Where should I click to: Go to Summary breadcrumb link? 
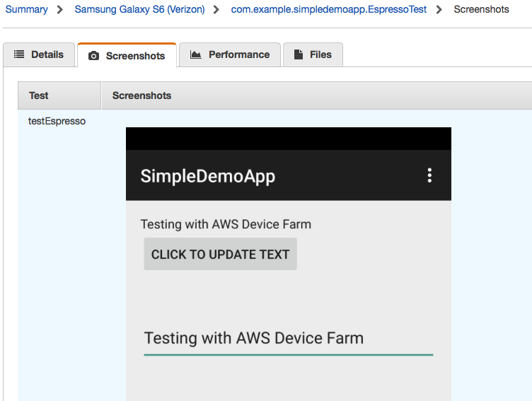pyautogui.click(x=26, y=9)
